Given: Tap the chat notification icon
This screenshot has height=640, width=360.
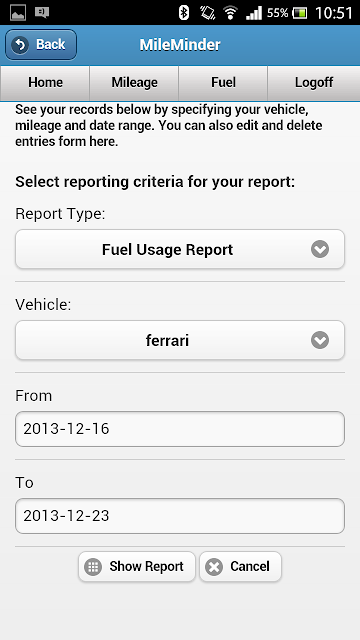Looking at the screenshot, I should point(42,13).
